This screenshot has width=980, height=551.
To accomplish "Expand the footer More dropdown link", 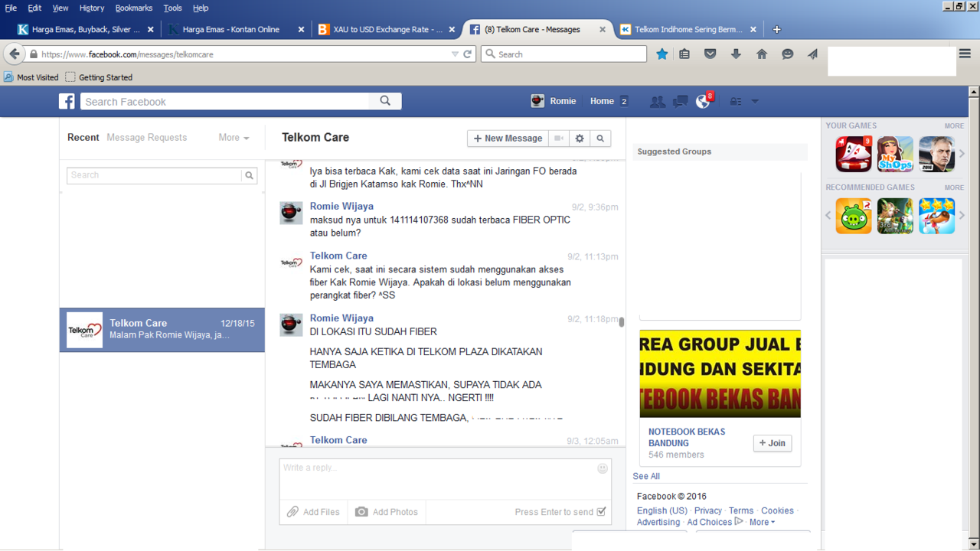I will tap(762, 522).
